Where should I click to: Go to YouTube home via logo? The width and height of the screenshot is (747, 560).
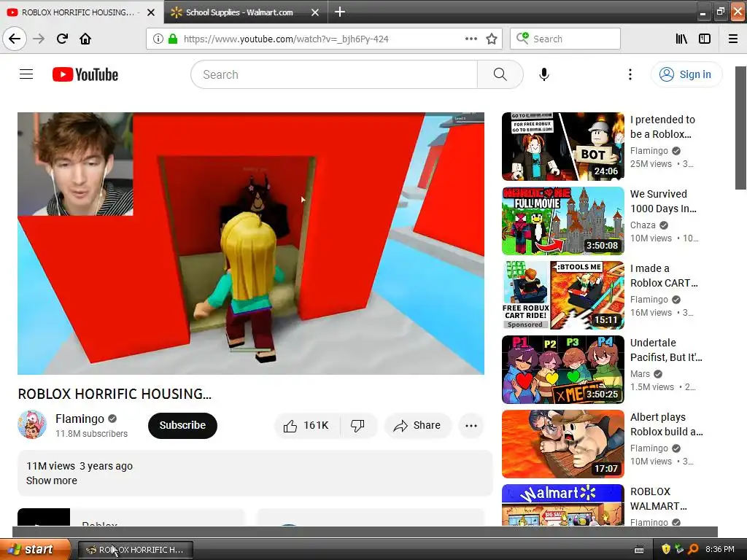85,74
